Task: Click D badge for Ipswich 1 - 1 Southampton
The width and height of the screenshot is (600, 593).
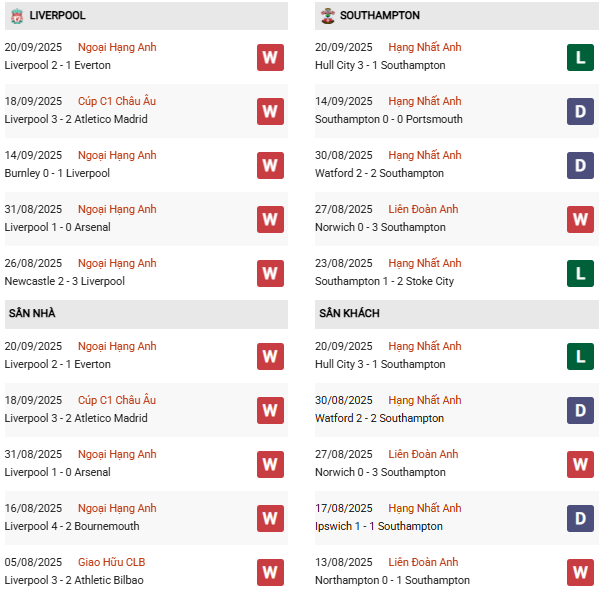Action: (580, 518)
